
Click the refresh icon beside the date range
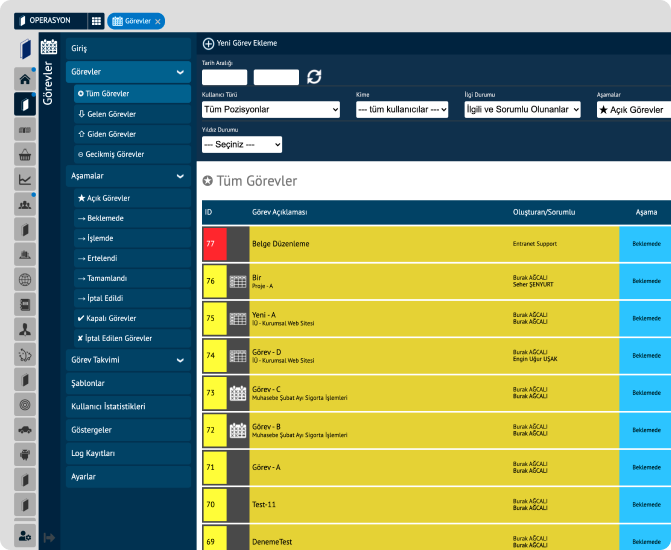click(314, 77)
